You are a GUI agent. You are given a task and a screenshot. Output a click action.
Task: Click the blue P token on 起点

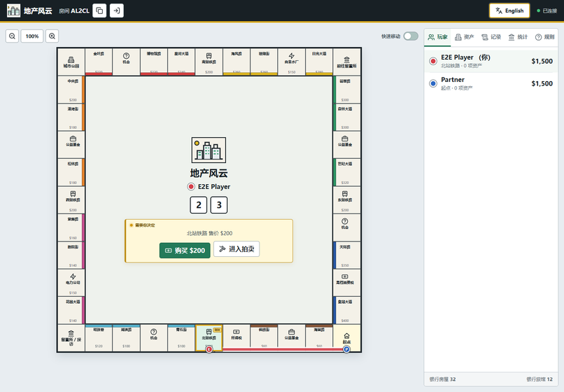346,349
